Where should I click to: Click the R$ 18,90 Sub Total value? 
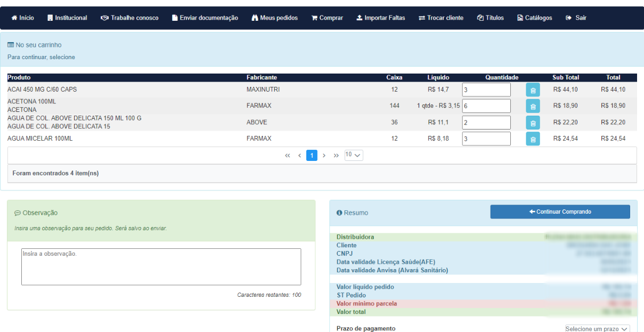[x=566, y=106]
